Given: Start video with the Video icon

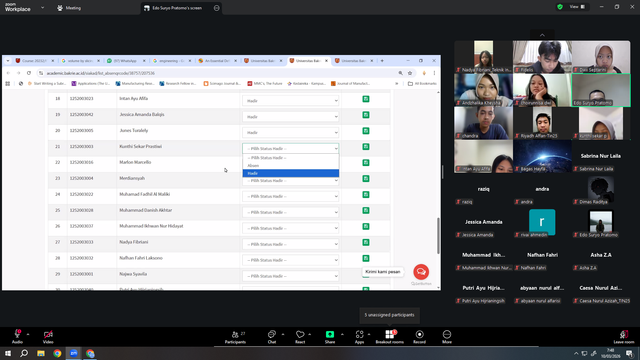Looking at the screenshot, I should tap(48, 334).
